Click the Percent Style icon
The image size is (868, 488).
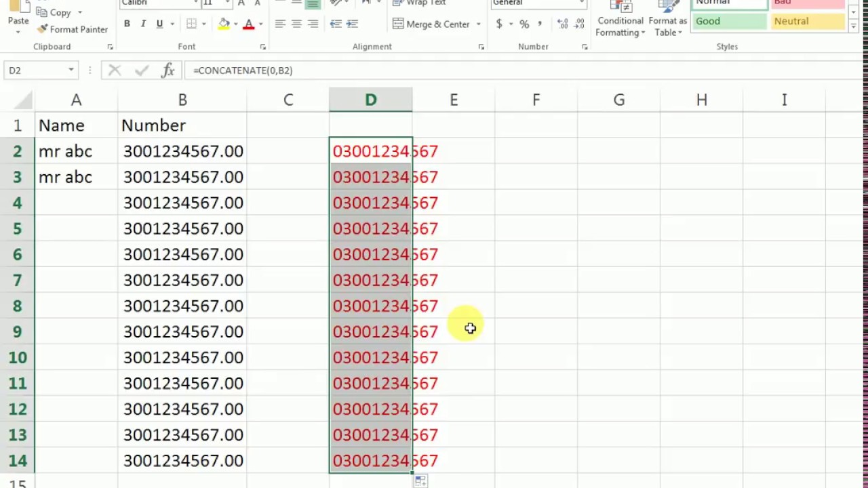(524, 24)
